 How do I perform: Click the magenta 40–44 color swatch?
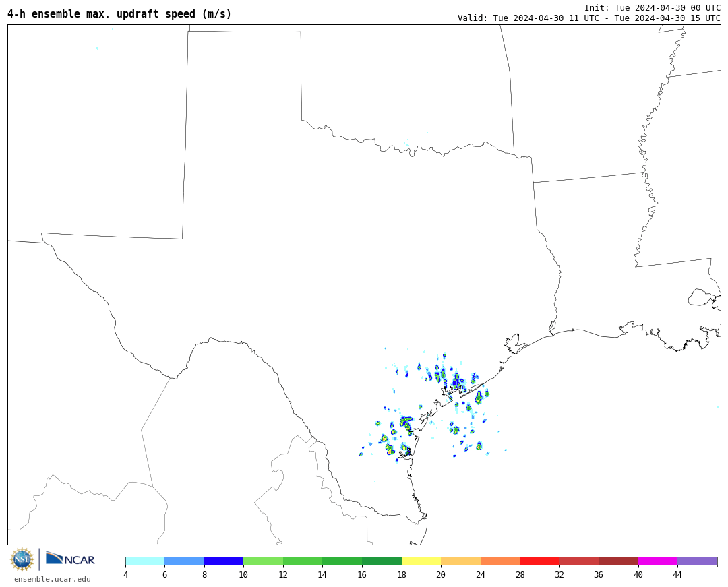click(x=658, y=561)
